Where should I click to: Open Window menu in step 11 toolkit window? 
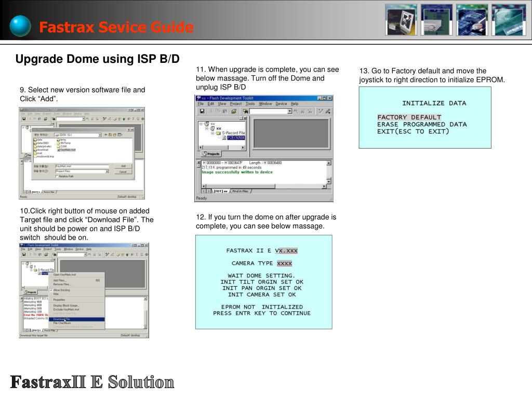click(x=265, y=104)
